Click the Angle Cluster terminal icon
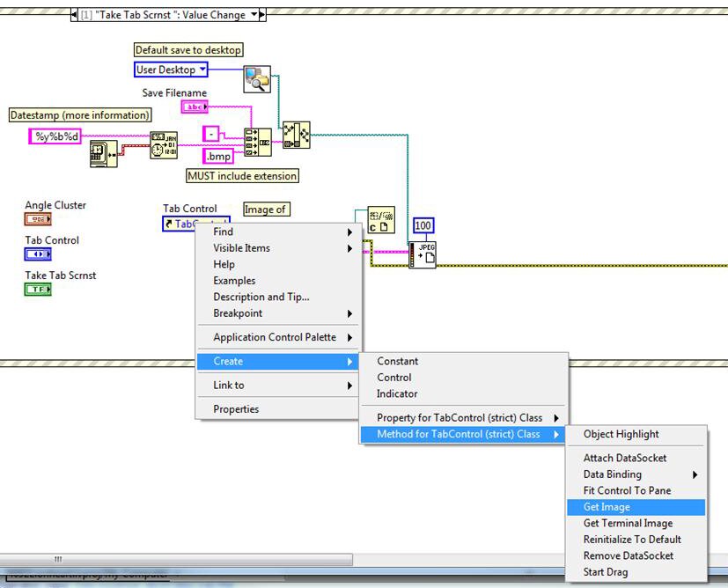The height and width of the screenshot is (588, 728). (38, 220)
